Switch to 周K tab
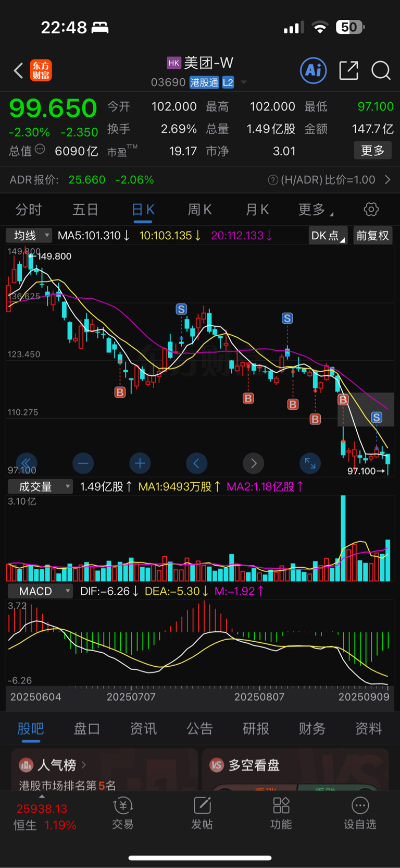Screen dimensions: 400x868 tap(200, 210)
